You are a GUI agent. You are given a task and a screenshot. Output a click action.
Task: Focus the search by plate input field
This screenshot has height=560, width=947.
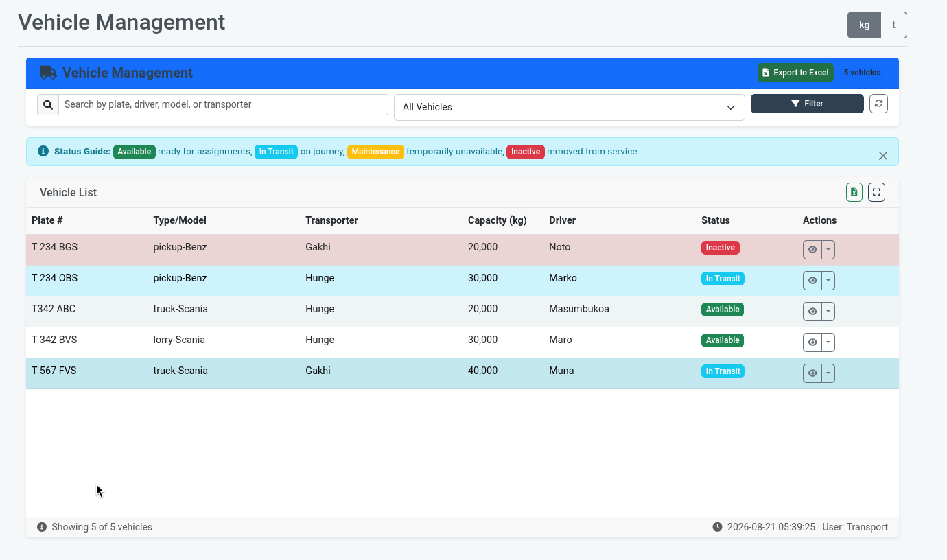pos(224,104)
